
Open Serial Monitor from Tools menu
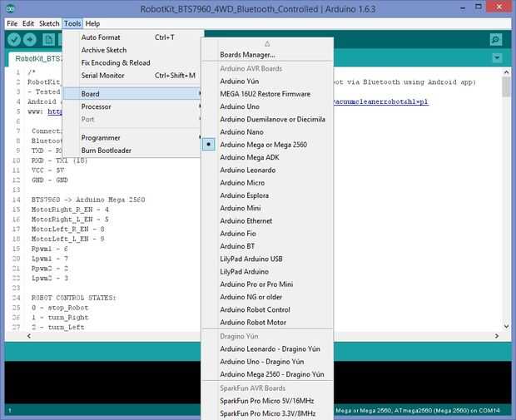pos(131,76)
